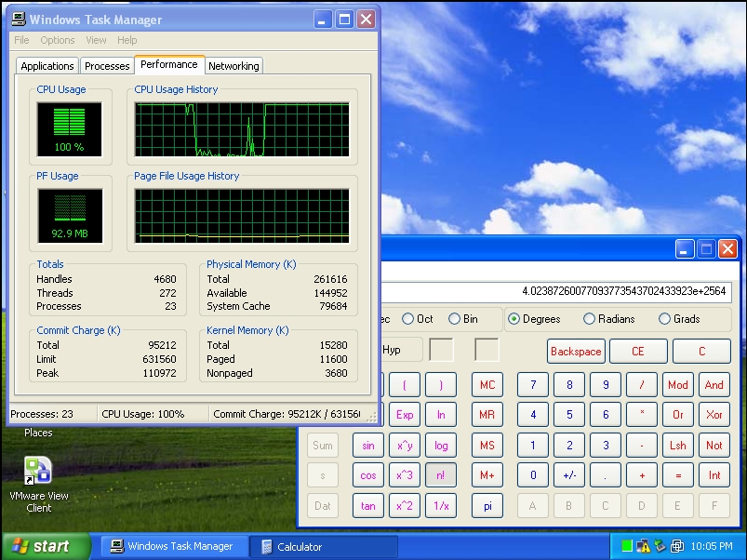
Task: Click the +/- sign change button
Action: coord(569,475)
